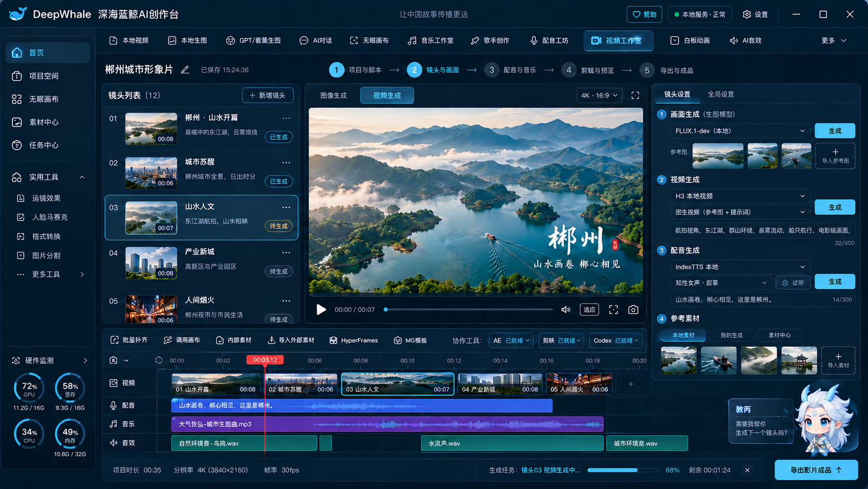868x489 pixels.
Task: Open the 音乐工作室 top tab
Action: pyautogui.click(x=431, y=41)
